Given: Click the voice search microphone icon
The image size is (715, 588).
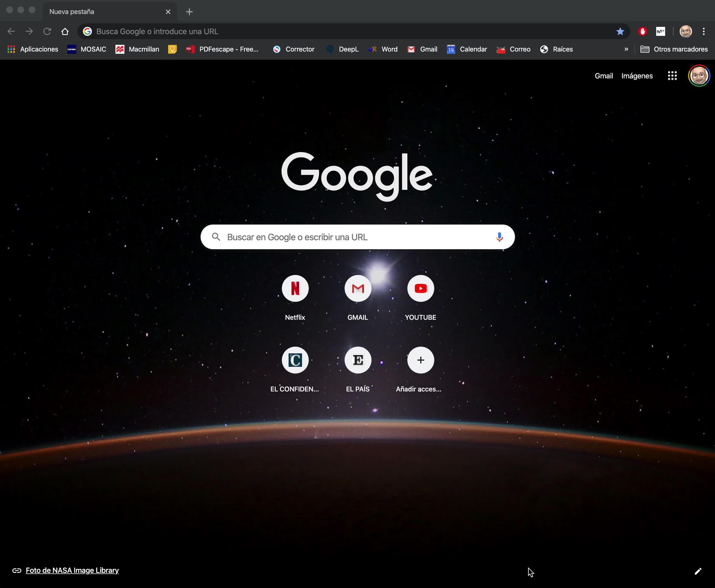Looking at the screenshot, I should pyautogui.click(x=499, y=237).
